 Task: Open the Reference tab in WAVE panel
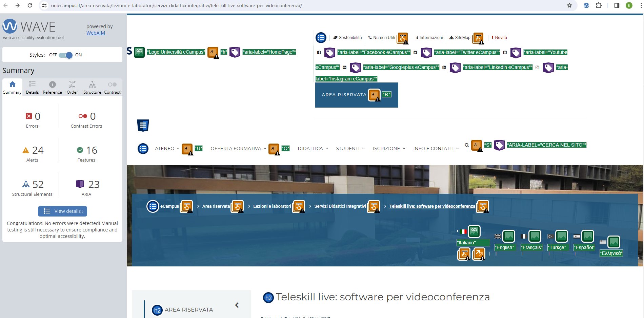point(52,88)
